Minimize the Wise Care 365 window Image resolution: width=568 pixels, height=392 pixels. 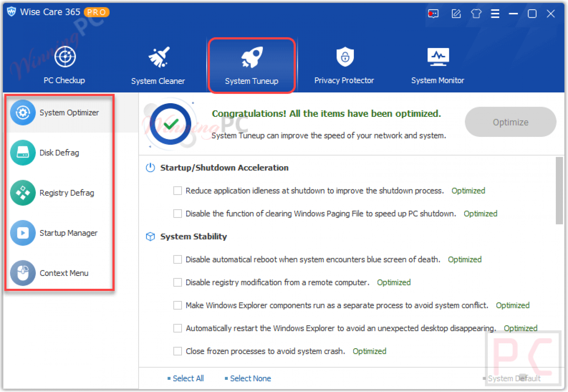coord(513,14)
